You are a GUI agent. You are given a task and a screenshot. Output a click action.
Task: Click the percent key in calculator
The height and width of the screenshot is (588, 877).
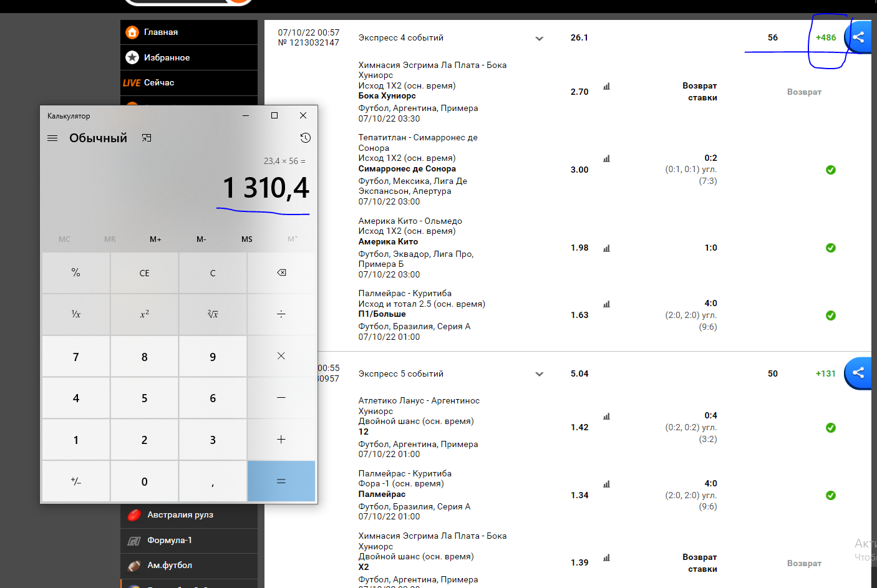coord(76,272)
